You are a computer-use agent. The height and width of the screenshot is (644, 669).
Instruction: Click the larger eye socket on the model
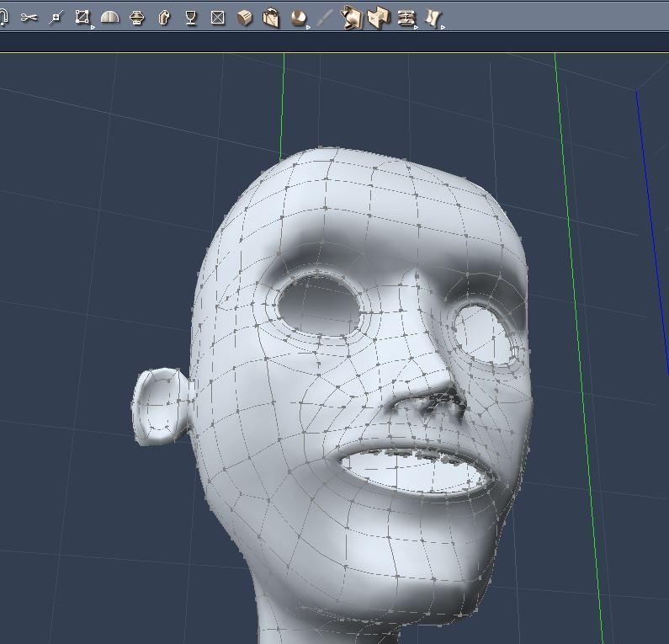coord(317,303)
